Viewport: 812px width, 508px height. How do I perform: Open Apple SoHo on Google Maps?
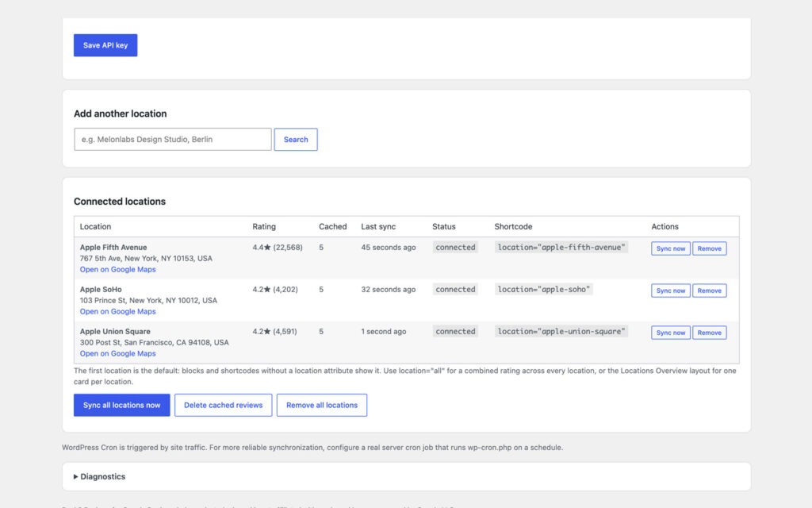[x=117, y=311]
